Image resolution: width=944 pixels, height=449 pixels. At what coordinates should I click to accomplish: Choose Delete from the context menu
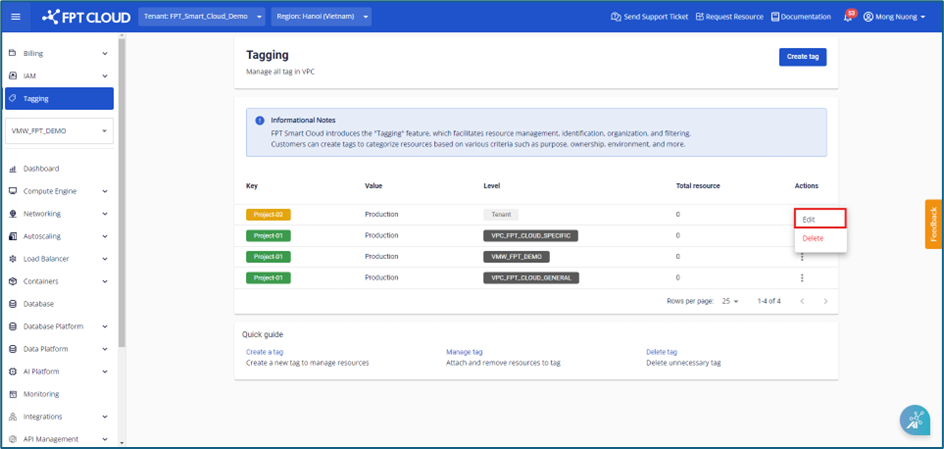click(813, 238)
